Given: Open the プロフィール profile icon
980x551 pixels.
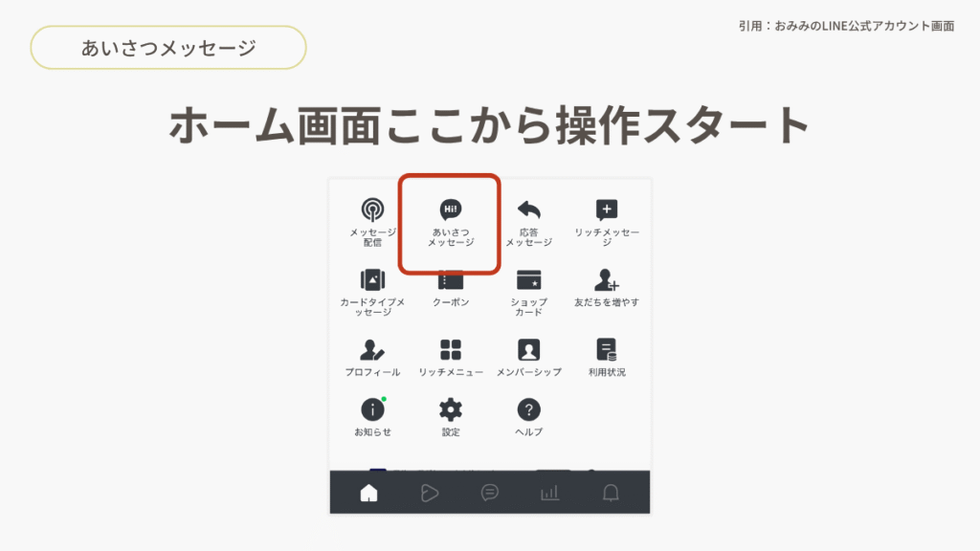Looking at the screenshot, I should (x=372, y=349).
